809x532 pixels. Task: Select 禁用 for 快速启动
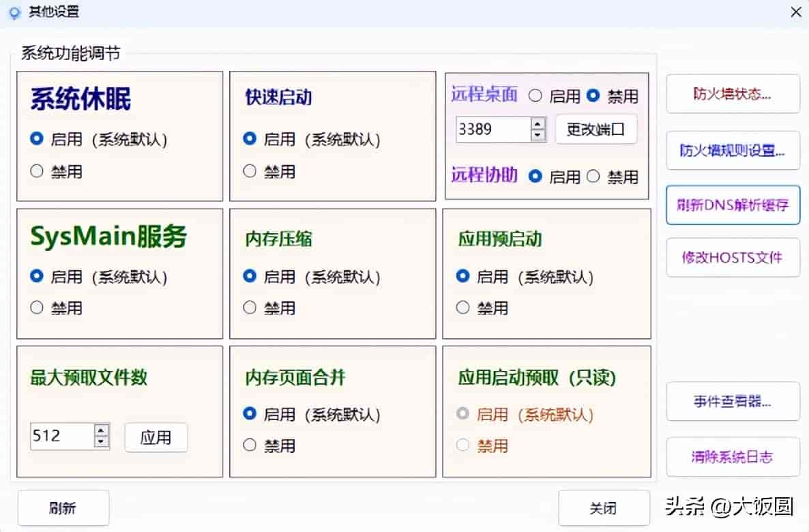pos(249,171)
